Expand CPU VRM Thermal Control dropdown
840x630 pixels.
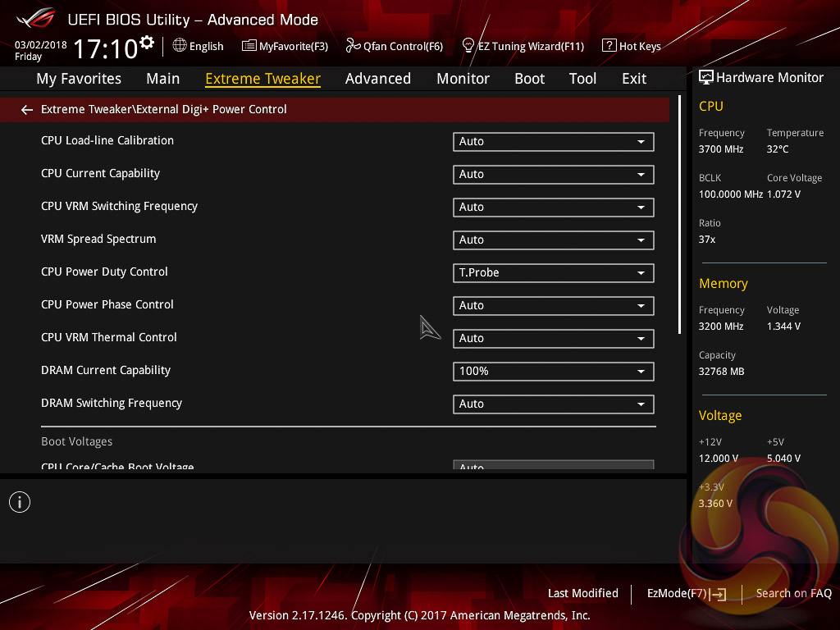(554, 339)
